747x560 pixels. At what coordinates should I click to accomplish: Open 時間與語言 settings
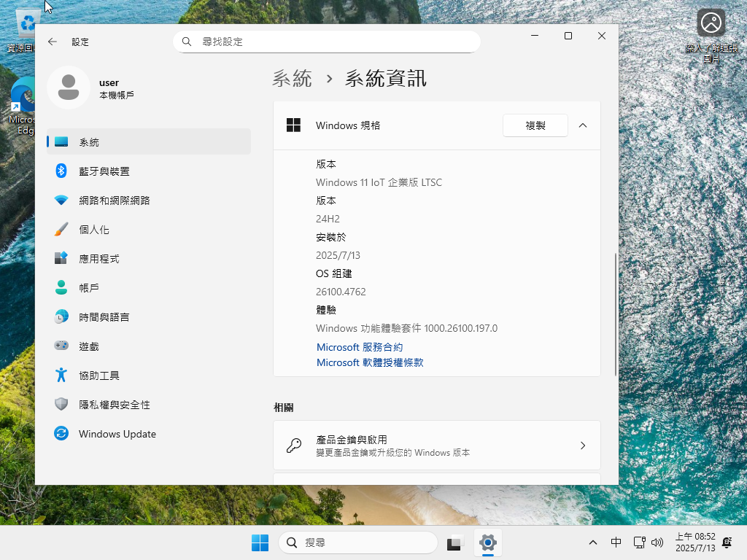[x=104, y=317]
